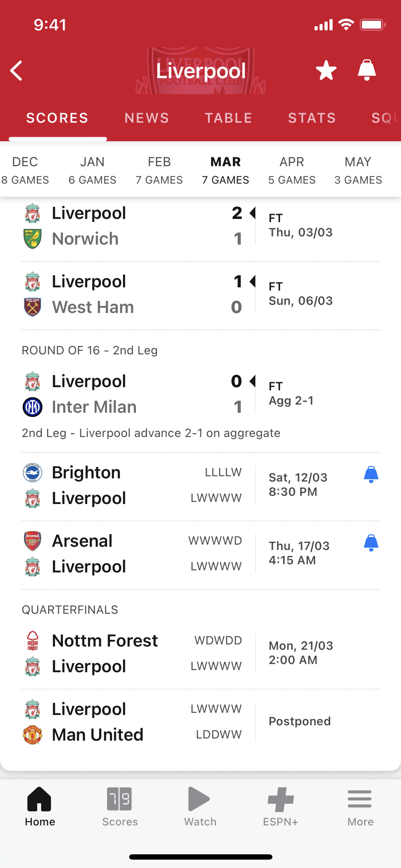Tap the Inter Milan club crest
Viewport: 401px width, 868px height.
(32, 407)
